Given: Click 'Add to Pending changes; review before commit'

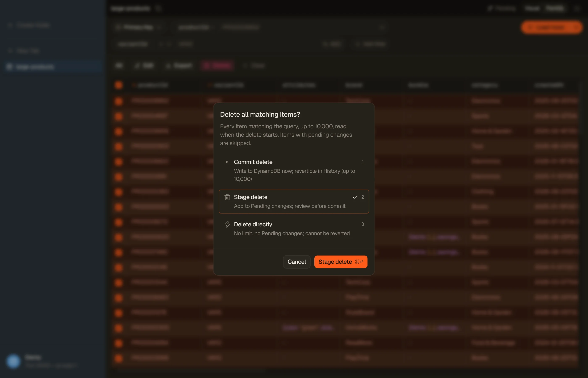Looking at the screenshot, I should [290, 206].
